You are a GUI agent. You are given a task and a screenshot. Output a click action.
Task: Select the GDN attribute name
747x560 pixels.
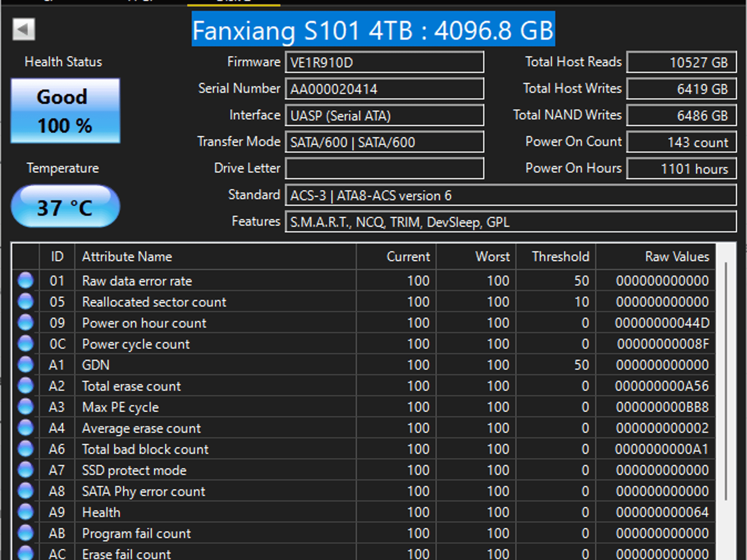(96, 365)
